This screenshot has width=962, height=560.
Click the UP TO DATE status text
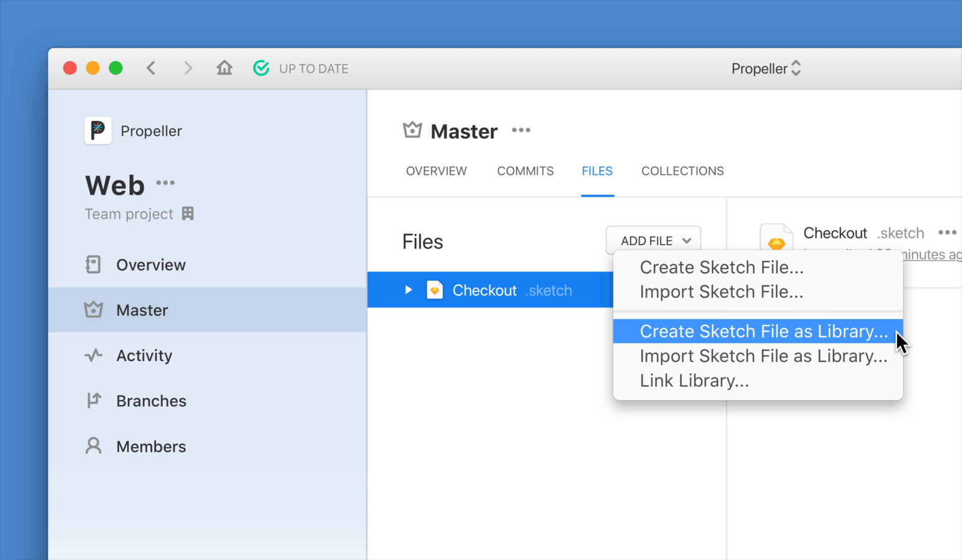click(314, 68)
